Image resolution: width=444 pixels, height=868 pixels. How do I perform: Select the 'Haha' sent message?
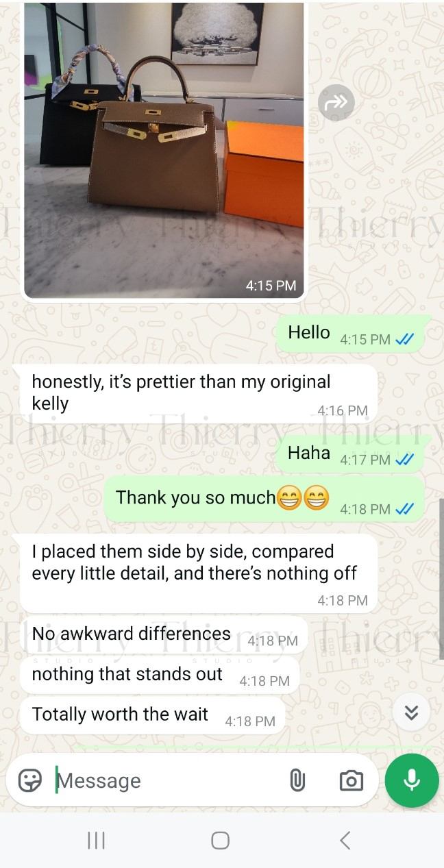(349, 454)
